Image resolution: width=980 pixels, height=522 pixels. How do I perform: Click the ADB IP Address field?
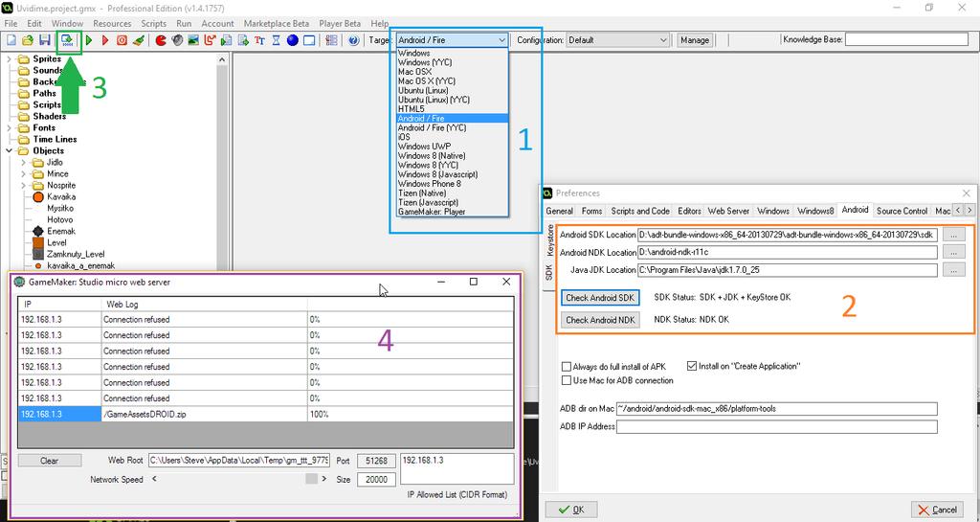coord(777,426)
